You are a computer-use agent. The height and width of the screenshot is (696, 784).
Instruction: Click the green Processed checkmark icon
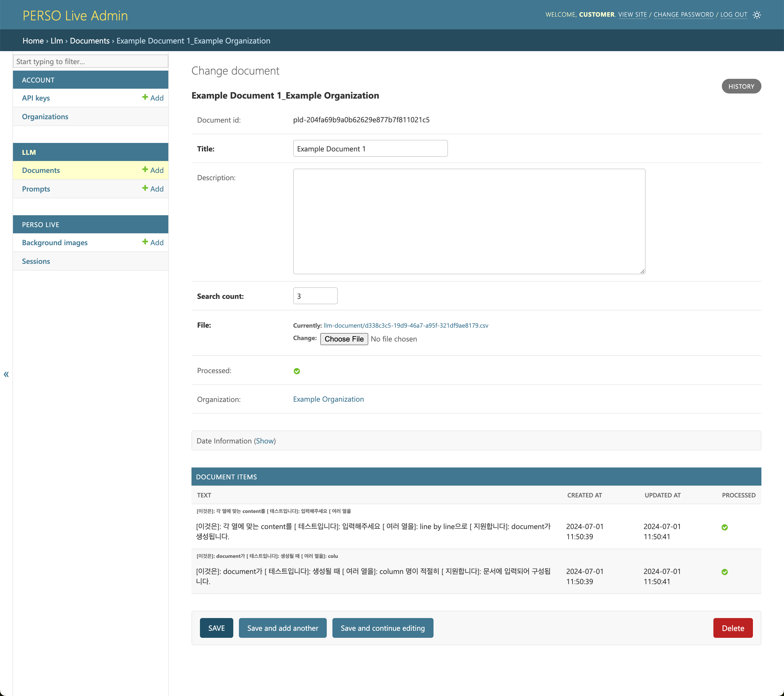tap(297, 371)
